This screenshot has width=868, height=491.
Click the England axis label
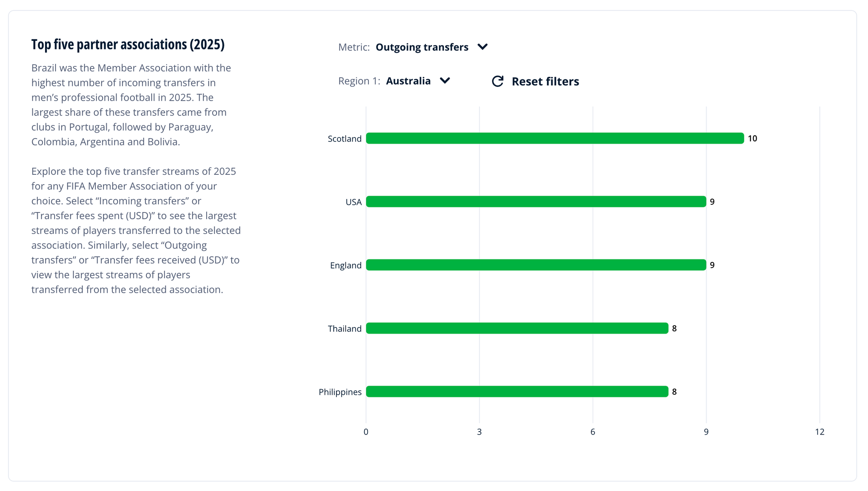345,265
